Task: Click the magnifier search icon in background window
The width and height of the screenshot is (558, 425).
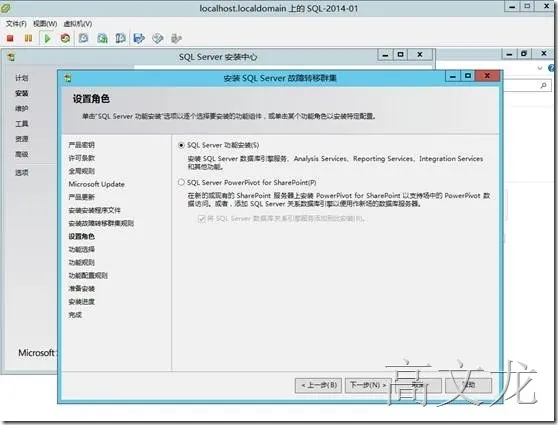Action: (x=543, y=85)
